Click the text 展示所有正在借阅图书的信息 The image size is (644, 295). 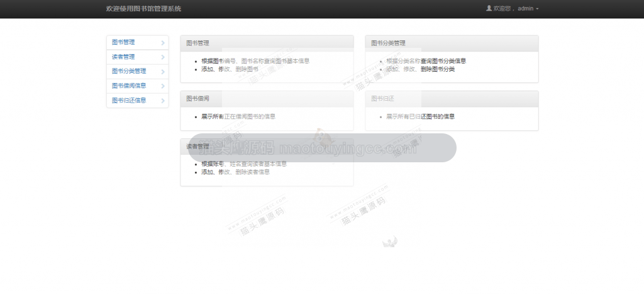(238, 116)
